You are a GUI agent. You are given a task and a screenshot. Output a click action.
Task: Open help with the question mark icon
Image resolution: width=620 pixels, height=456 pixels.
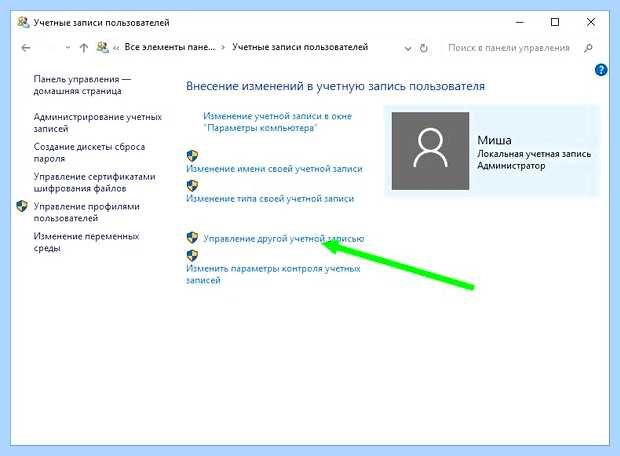[x=601, y=70]
